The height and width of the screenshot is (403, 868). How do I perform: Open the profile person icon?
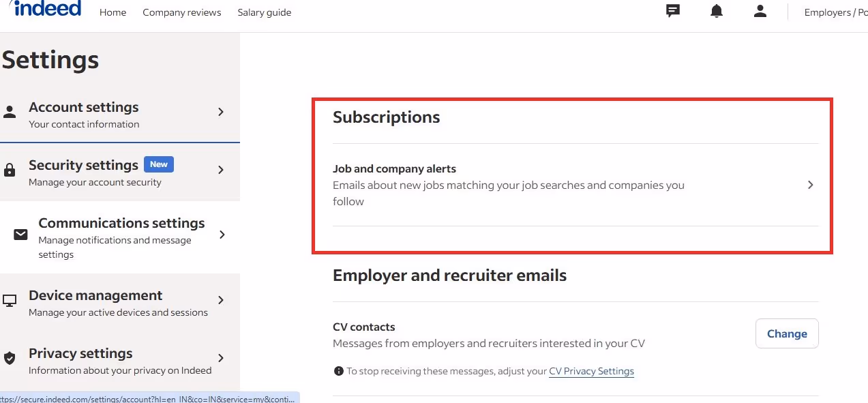click(x=760, y=11)
